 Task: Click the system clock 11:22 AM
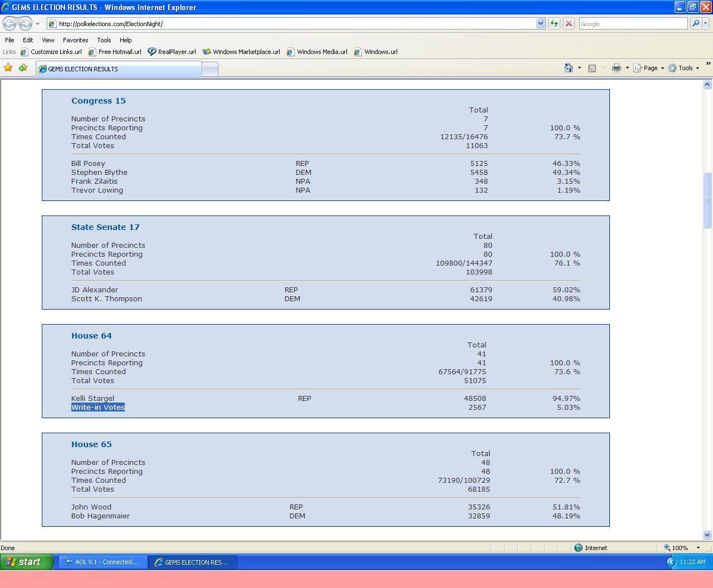click(x=692, y=562)
